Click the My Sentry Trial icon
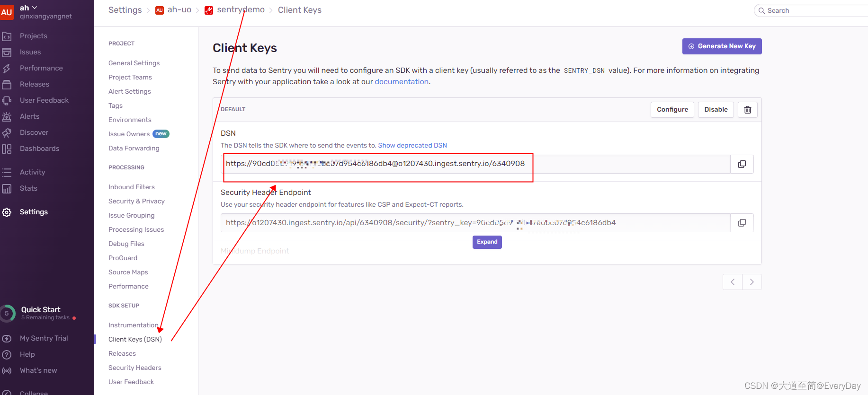 7,338
